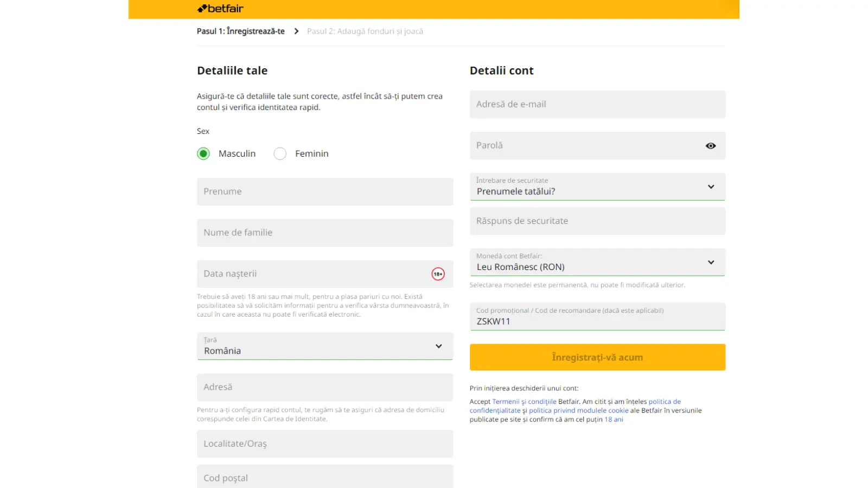This screenshot has height=488, width=868.
Task: Show password with the eye icon
Action: coord(711,146)
